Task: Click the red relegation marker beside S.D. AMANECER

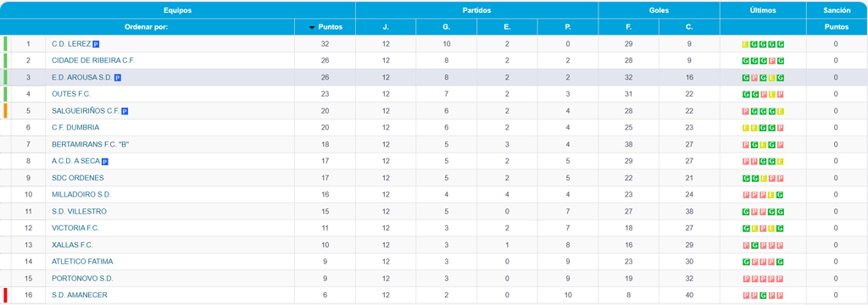Action: click(x=5, y=295)
